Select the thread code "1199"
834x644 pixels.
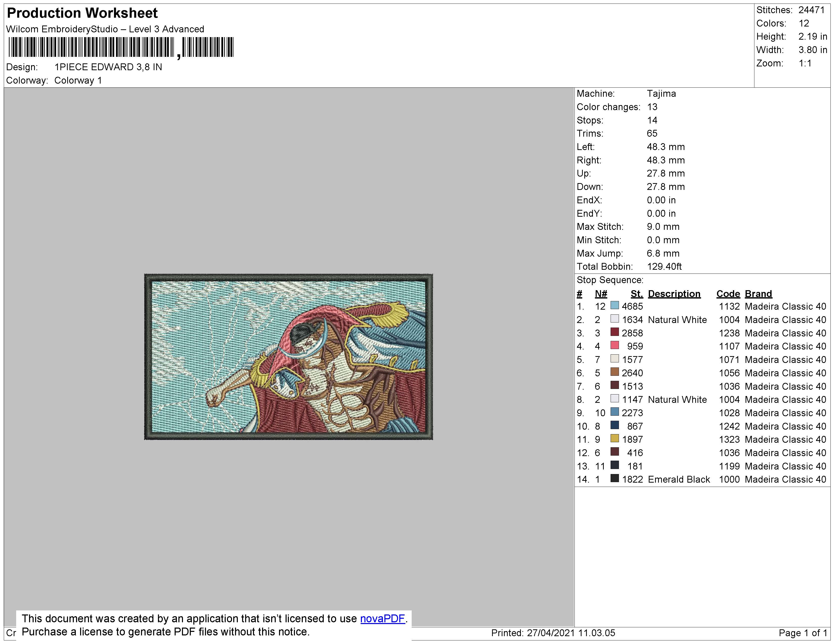[x=729, y=466]
